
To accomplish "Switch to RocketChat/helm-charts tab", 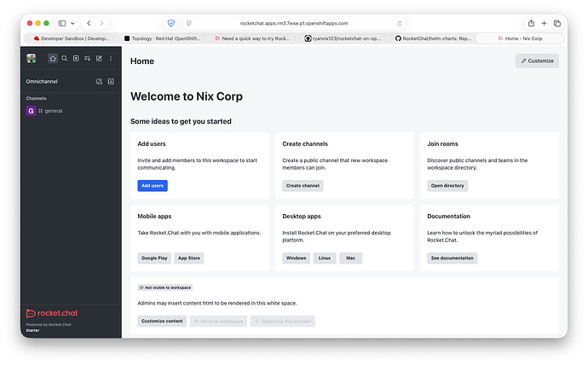I will [433, 38].
